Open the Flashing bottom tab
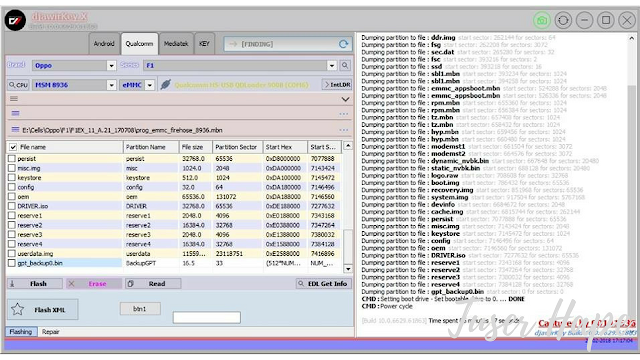Screen dimensions: 640x360 click(x=21, y=332)
